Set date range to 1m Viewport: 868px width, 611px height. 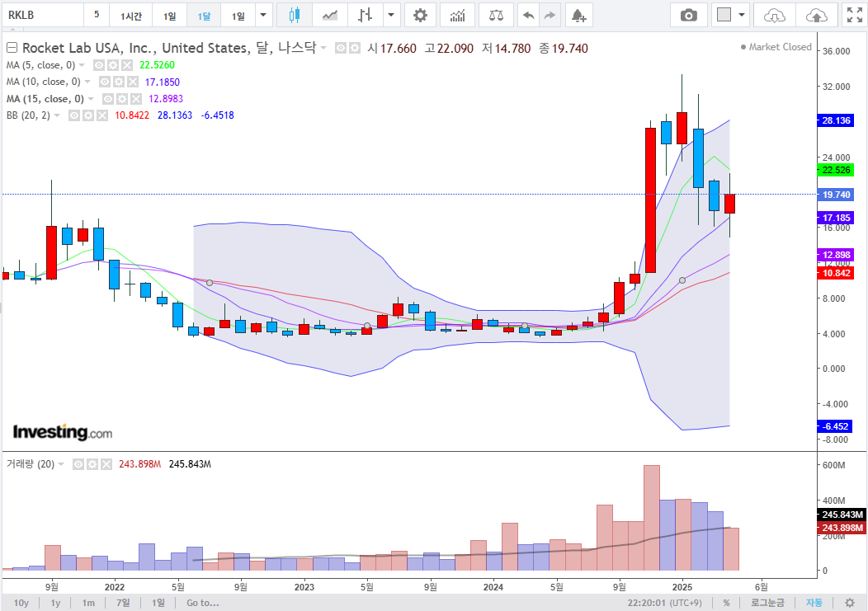88,603
